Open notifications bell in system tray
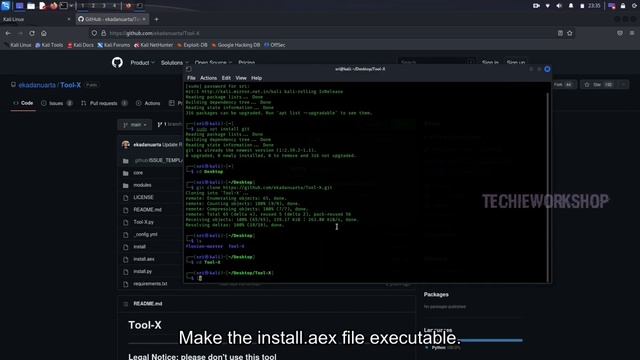 tap(571, 6)
